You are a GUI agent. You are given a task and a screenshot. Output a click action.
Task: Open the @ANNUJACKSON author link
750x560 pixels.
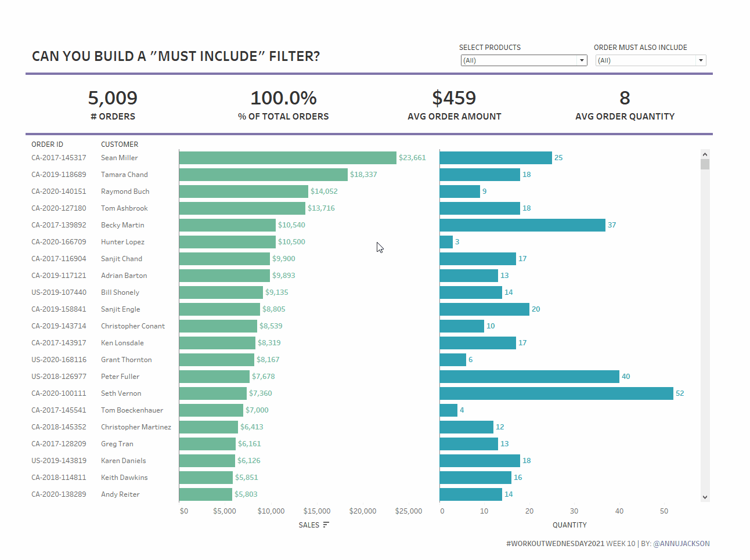pos(681,544)
